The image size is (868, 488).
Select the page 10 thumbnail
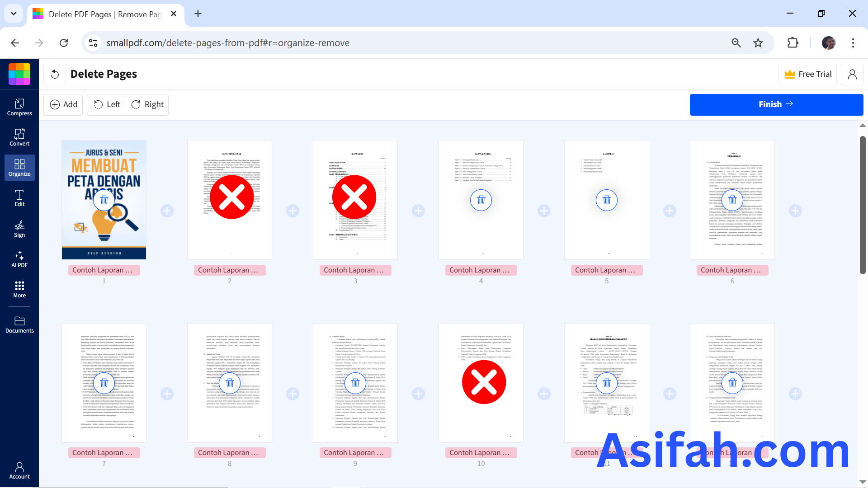click(x=481, y=383)
